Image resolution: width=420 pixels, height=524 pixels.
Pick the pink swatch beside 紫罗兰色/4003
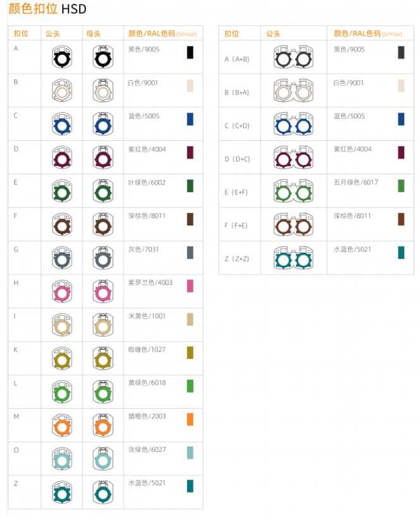tap(190, 286)
